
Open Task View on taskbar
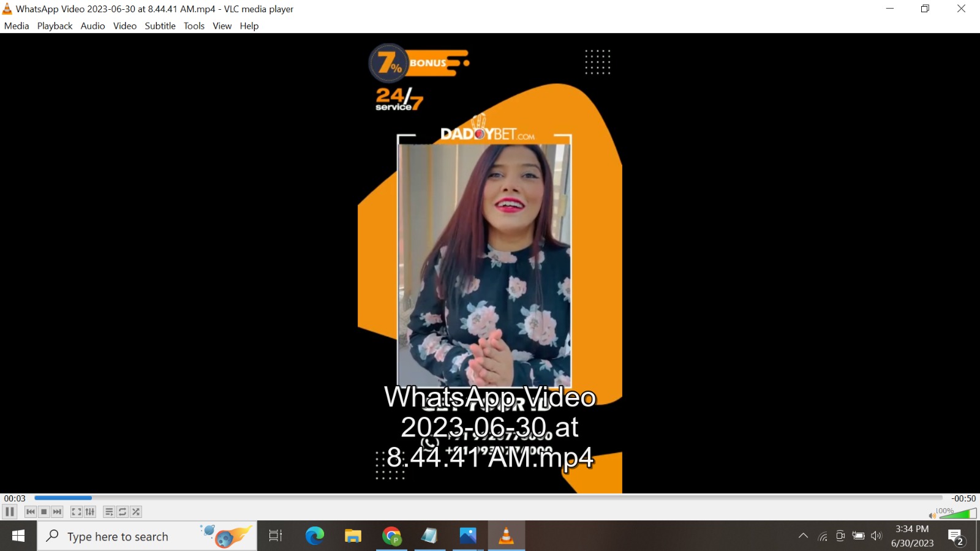(276, 536)
